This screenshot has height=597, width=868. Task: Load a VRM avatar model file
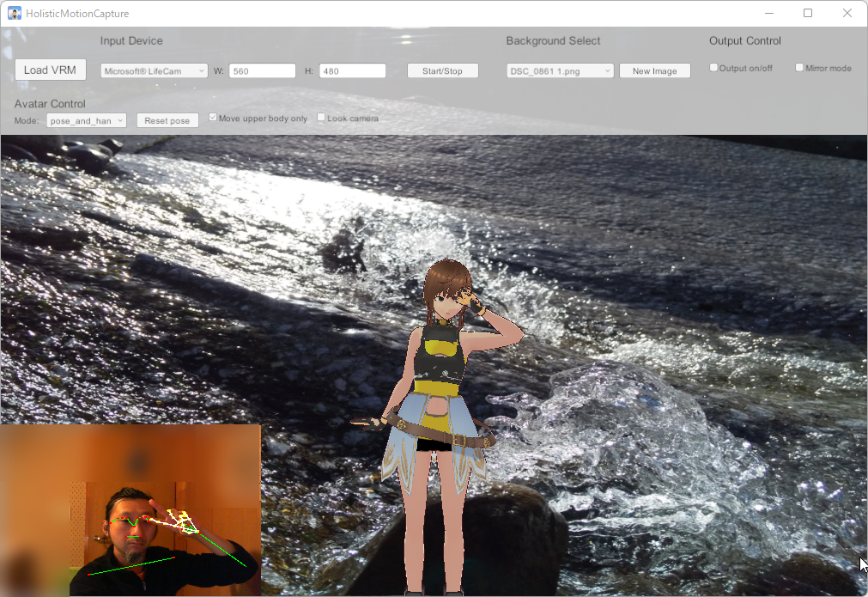[50, 70]
